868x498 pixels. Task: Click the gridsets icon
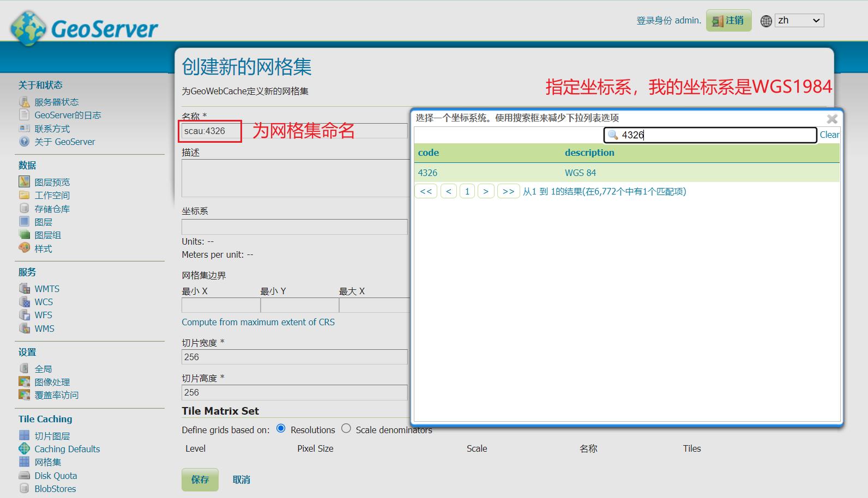(x=25, y=462)
